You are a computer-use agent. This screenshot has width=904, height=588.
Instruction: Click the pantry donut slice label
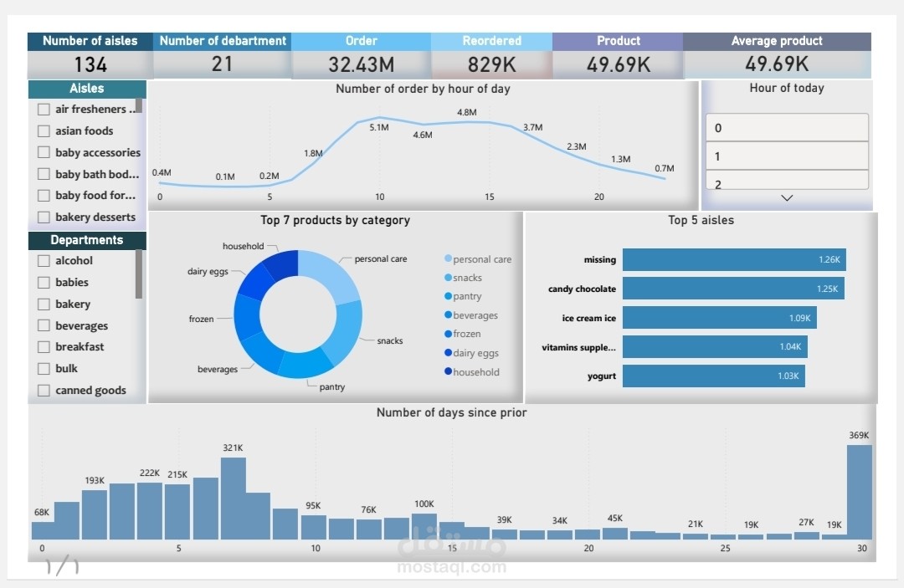pyautogui.click(x=332, y=387)
